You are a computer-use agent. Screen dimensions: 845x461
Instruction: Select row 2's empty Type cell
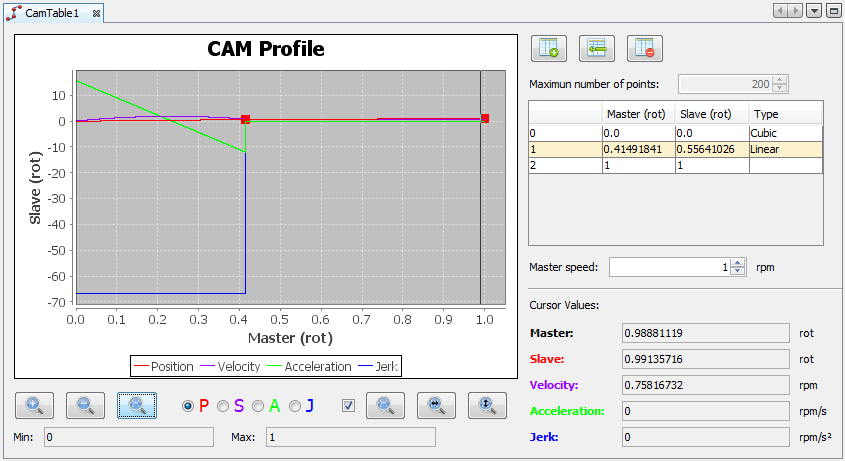pyautogui.click(x=786, y=166)
